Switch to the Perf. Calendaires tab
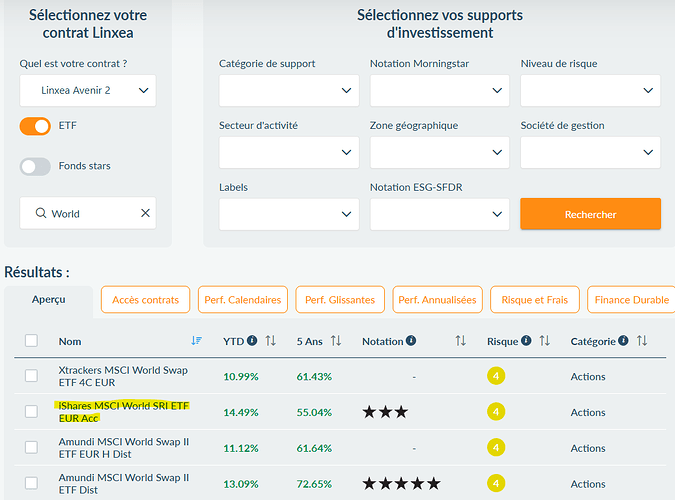Image resolution: width=675 pixels, height=500 pixels. [x=243, y=300]
